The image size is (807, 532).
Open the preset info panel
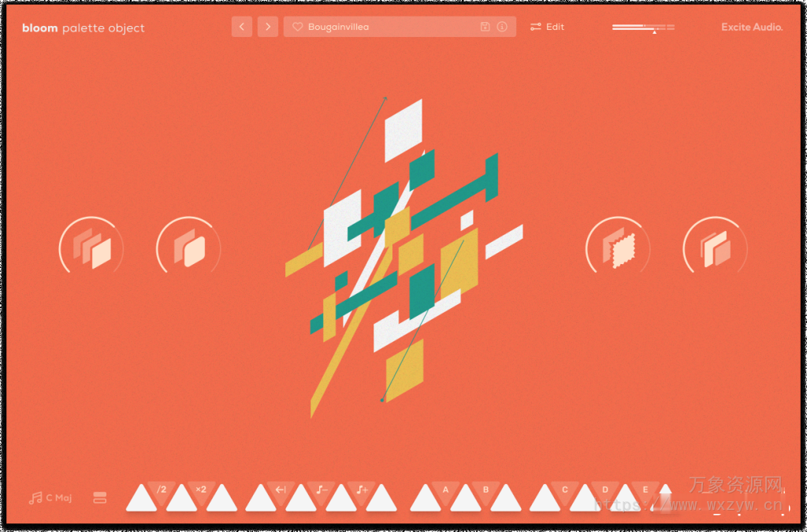coord(504,26)
